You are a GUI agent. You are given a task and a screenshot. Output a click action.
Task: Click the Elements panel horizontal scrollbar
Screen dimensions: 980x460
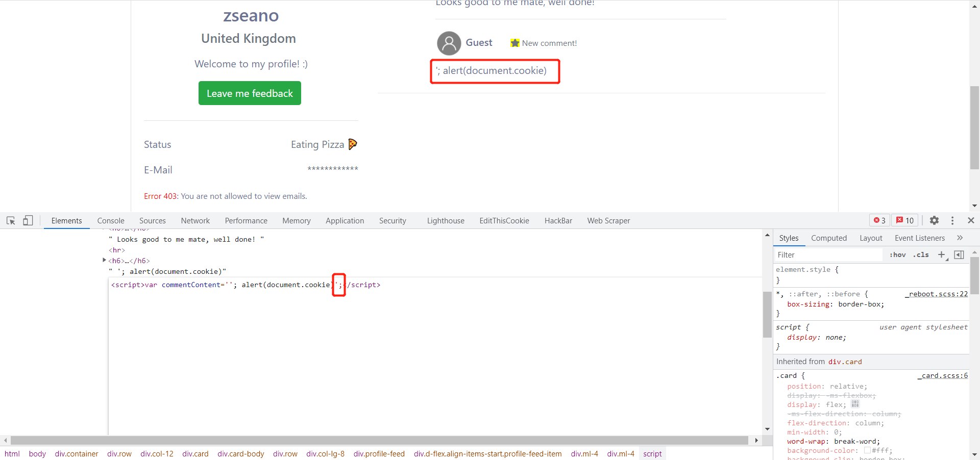coord(379,440)
